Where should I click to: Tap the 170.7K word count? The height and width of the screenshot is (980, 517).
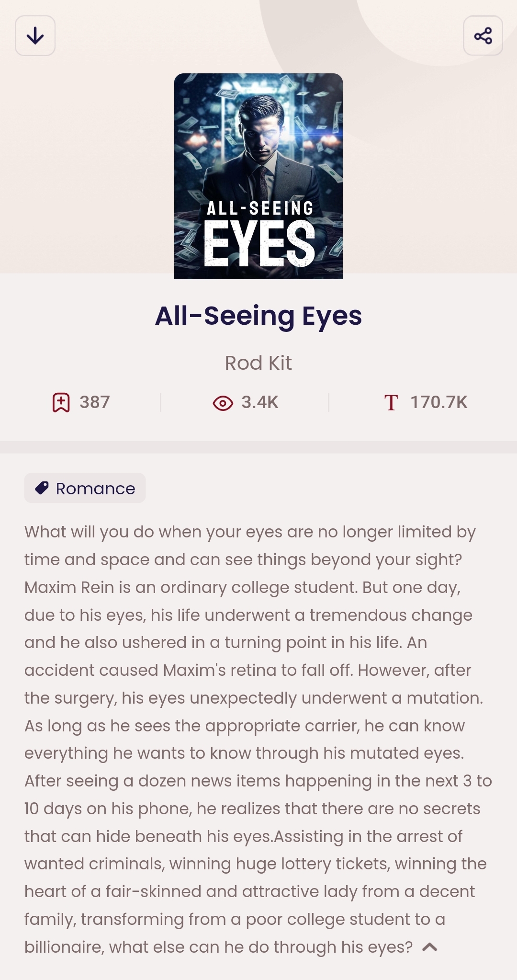(438, 402)
